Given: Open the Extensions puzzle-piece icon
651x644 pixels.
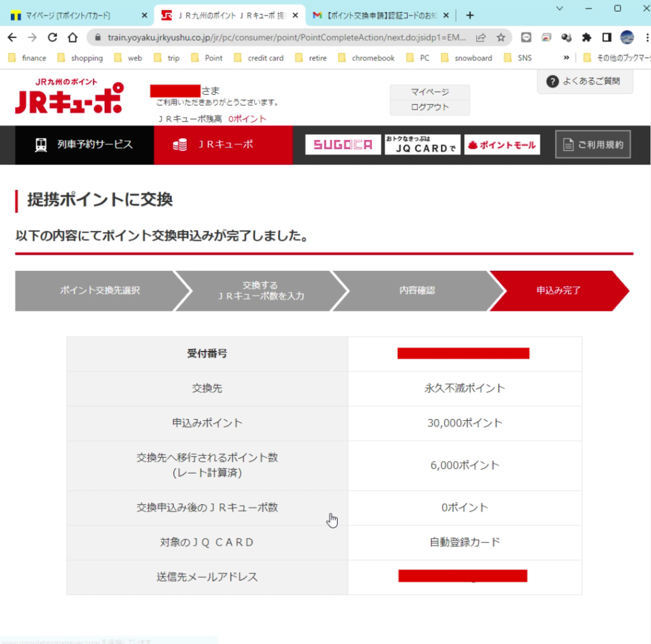Looking at the screenshot, I should pyautogui.click(x=586, y=38).
